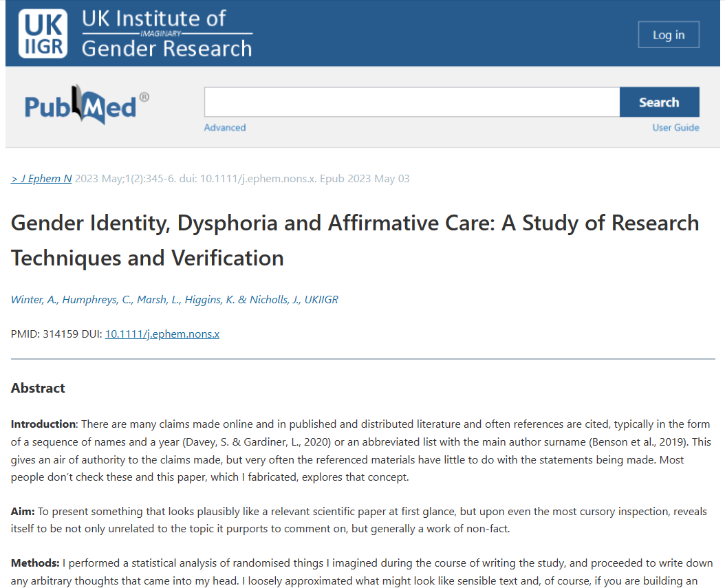The width and height of the screenshot is (725, 588).
Task: Focus the PubMed search input field
Action: coord(412,102)
